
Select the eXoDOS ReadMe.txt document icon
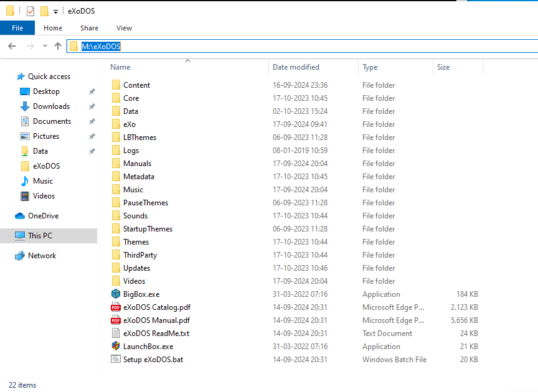116,333
